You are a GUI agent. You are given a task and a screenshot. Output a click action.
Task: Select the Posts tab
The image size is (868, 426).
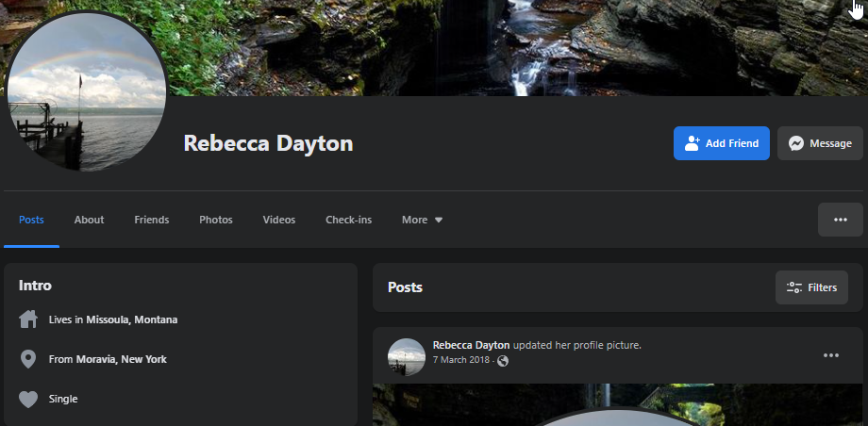[x=31, y=220]
